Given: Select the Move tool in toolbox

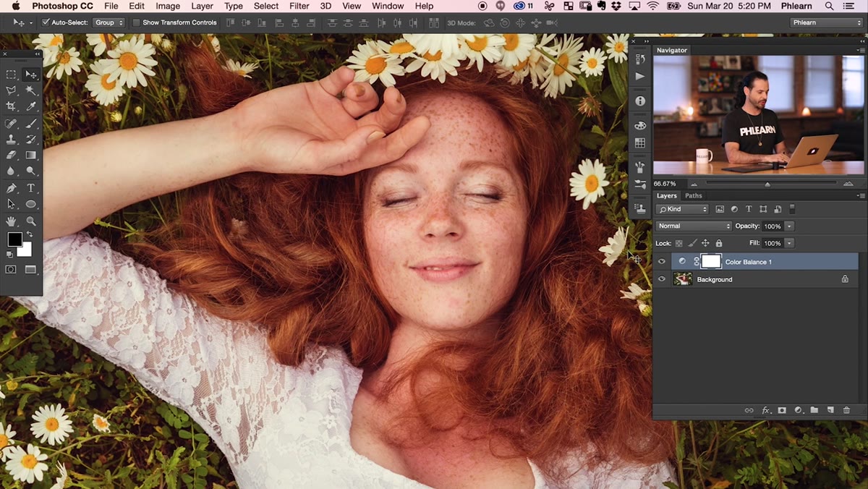Looking at the screenshot, I should click(31, 75).
